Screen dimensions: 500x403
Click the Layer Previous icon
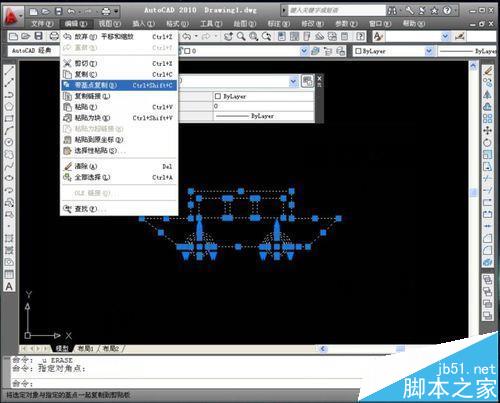tap(328, 51)
